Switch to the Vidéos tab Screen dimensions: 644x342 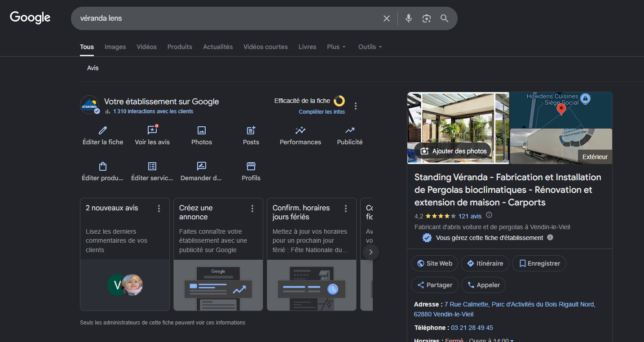(147, 47)
